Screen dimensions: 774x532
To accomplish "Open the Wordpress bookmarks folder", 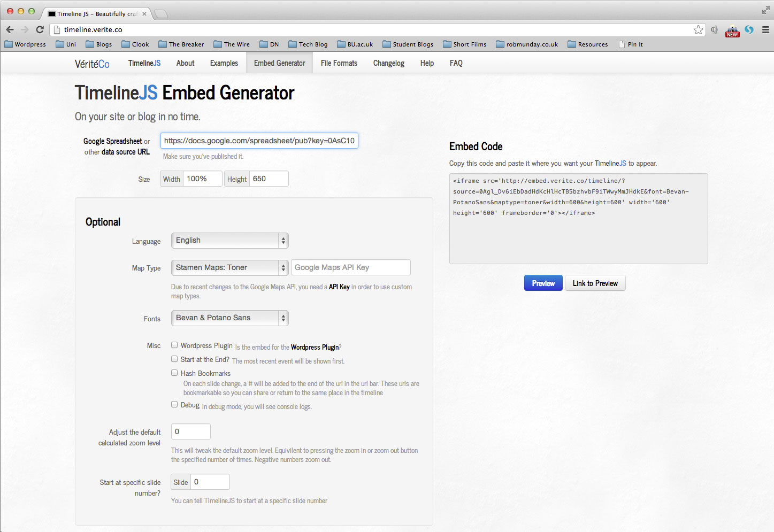I will pyautogui.click(x=25, y=44).
